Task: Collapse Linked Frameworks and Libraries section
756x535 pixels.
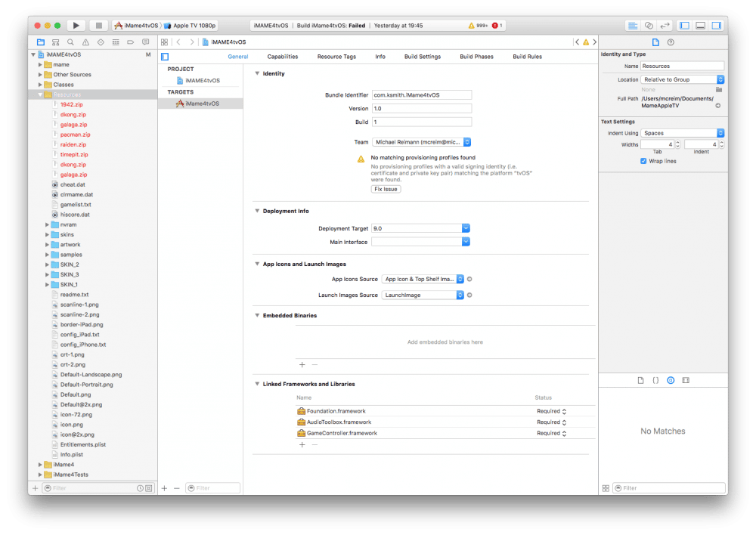Action: click(x=257, y=384)
